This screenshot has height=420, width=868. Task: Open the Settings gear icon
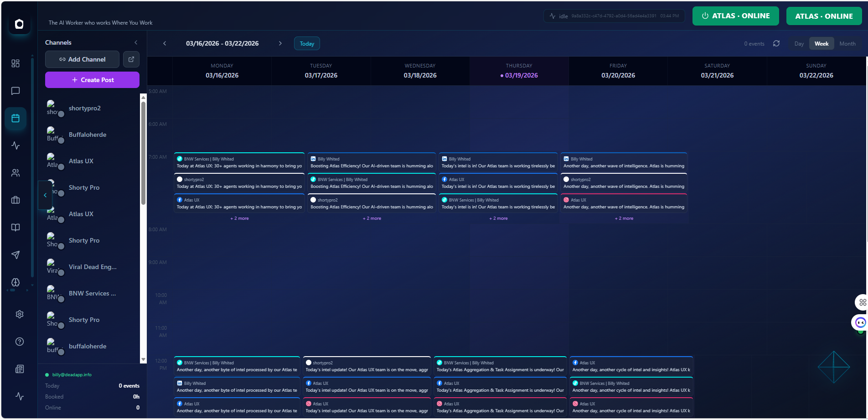coord(20,314)
